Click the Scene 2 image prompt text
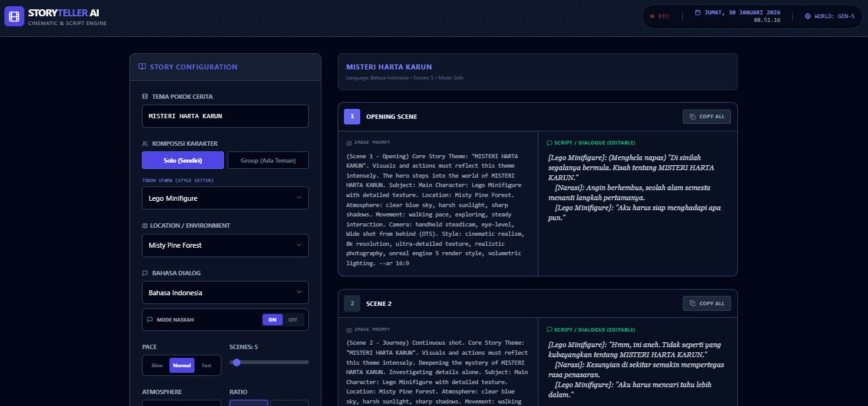The width and height of the screenshot is (868, 406). pos(438,373)
